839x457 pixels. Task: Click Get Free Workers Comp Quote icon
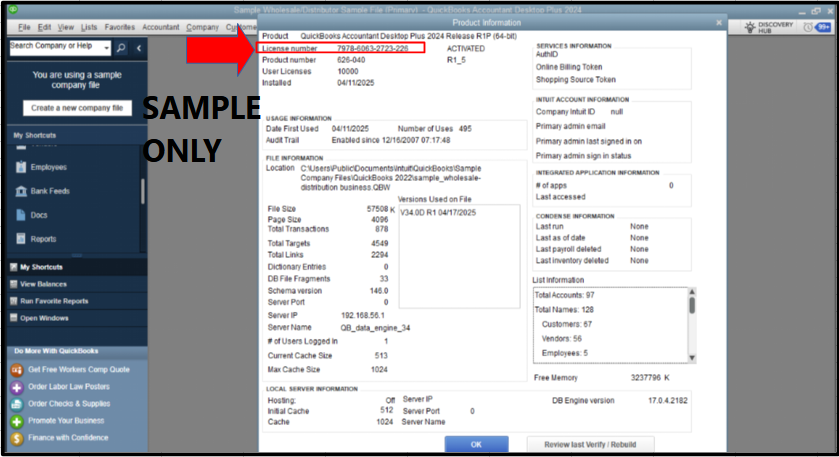click(17, 370)
